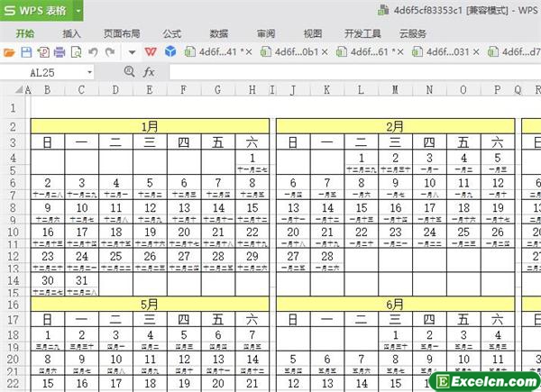Image resolution: width=541 pixels, height=392 pixels.
Task: Close the 4d6f...0b1 document tab
Action: coord(325,52)
